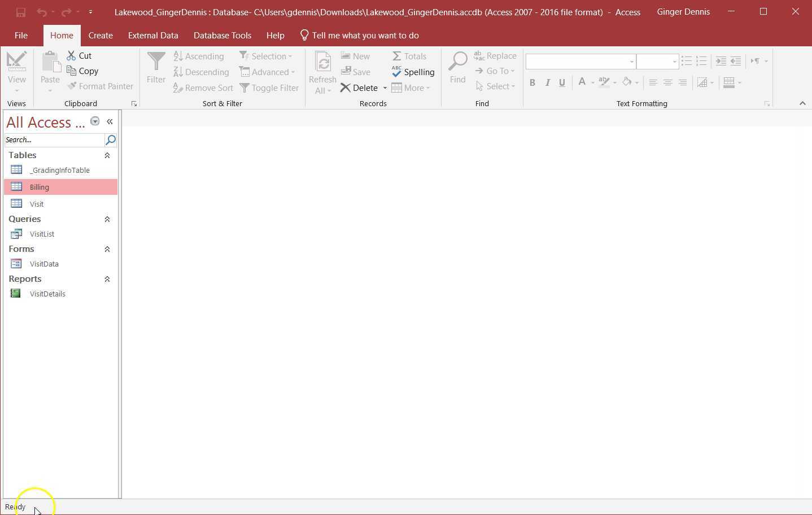
Task: Enable underline formatting
Action: pyautogui.click(x=561, y=82)
